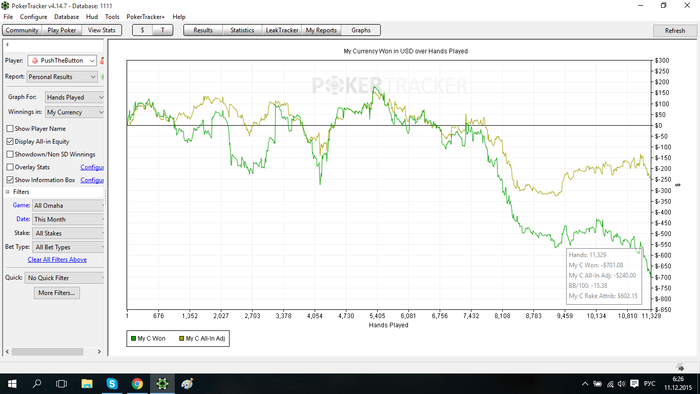Click the volume tray icon
The height and width of the screenshot is (394, 700).
click(x=621, y=384)
